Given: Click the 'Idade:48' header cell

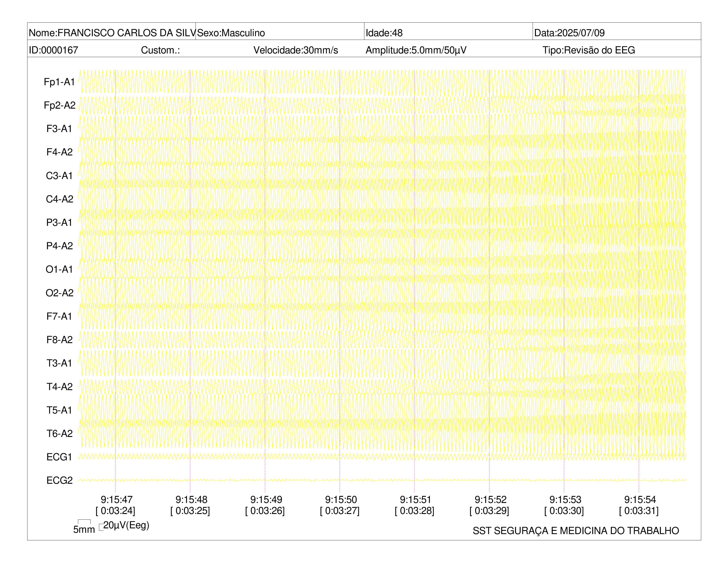Looking at the screenshot, I should [448, 32].
